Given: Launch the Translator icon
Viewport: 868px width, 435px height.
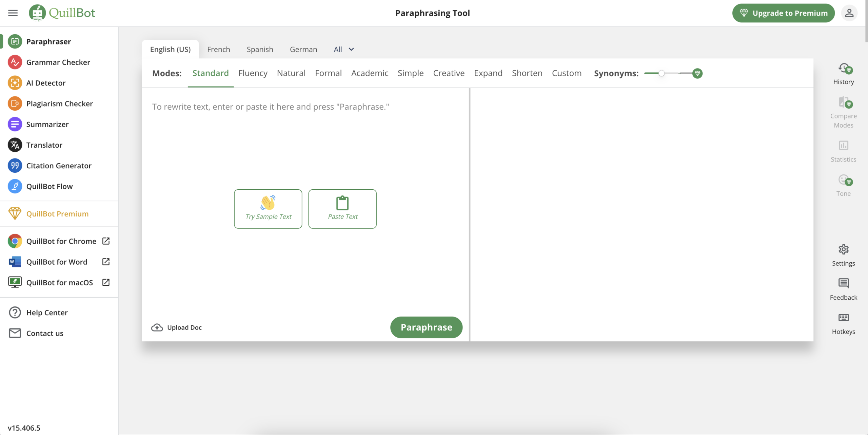Looking at the screenshot, I should pyautogui.click(x=15, y=145).
